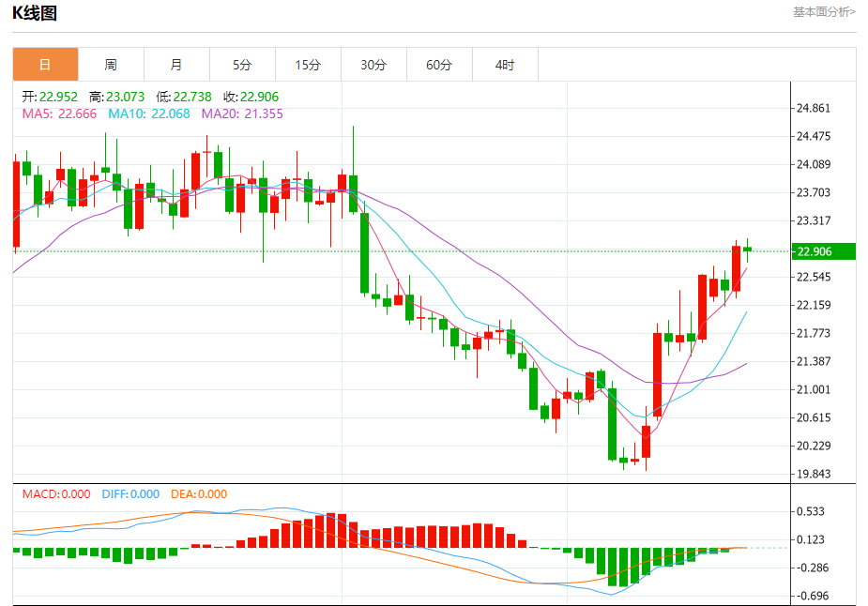Image resolution: width=868 pixels, height=606 pixels.
Task: Click the 21.773 price axis label
Action: click(x=814, y=333)
